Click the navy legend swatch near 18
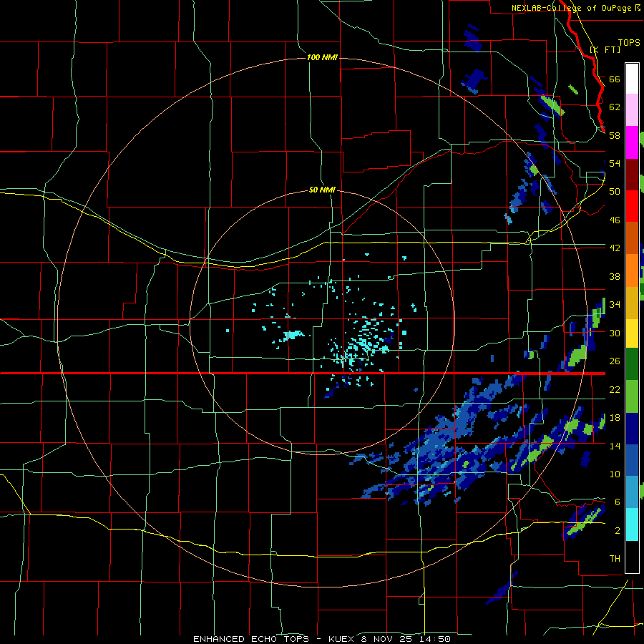 point(632,429)
